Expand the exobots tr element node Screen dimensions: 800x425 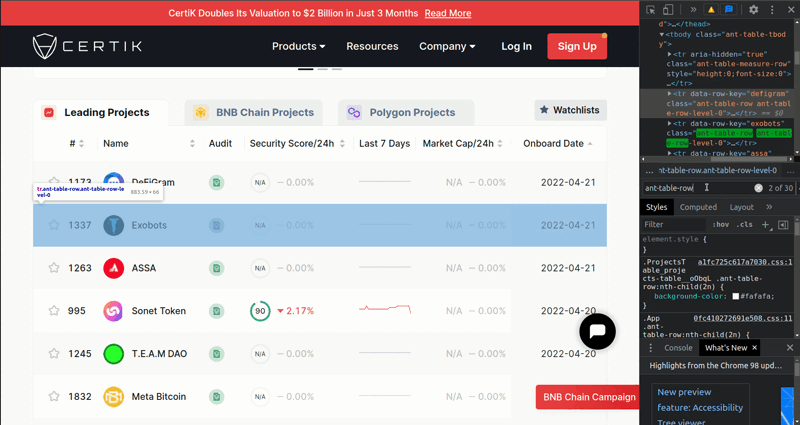[x=670, y=123]
